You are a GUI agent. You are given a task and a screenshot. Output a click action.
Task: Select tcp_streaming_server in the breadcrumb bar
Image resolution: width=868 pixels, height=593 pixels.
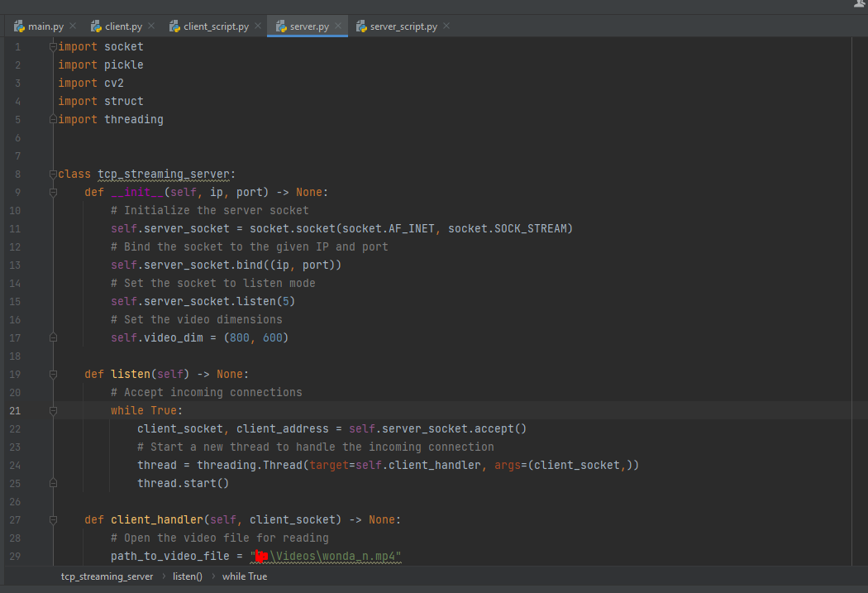(107, 576)
